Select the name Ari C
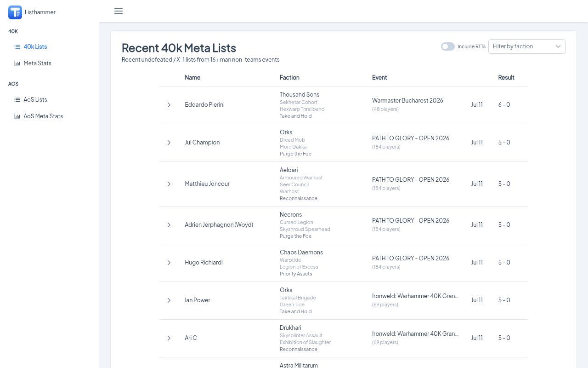Image resolution: width=588 pixels, height=368 pixels. (191, 338)
